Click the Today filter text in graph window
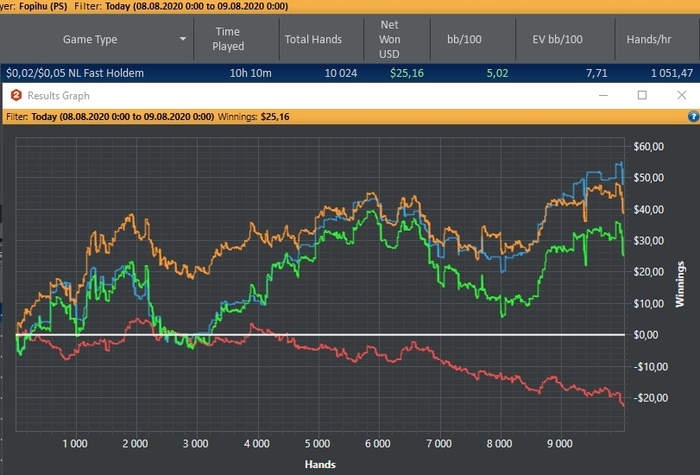The height and width of the screenshot is (475, 700). click(123, 117)
